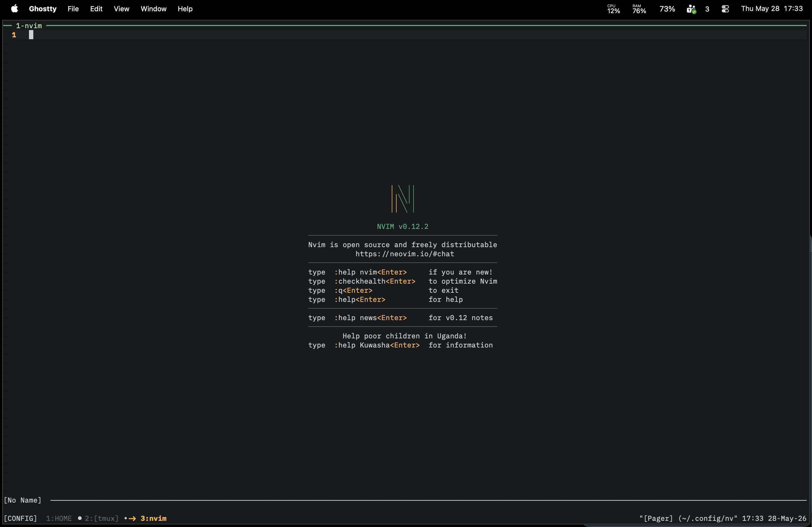Click the :q<Enter> command text
This screenshot has width=812, height=527.
[x=353, y=290]
